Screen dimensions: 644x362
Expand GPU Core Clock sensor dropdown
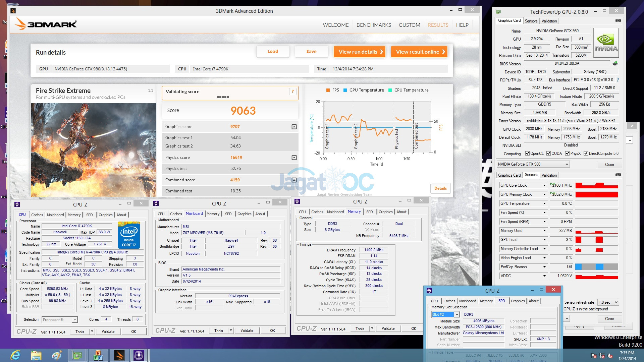(544, 185)
